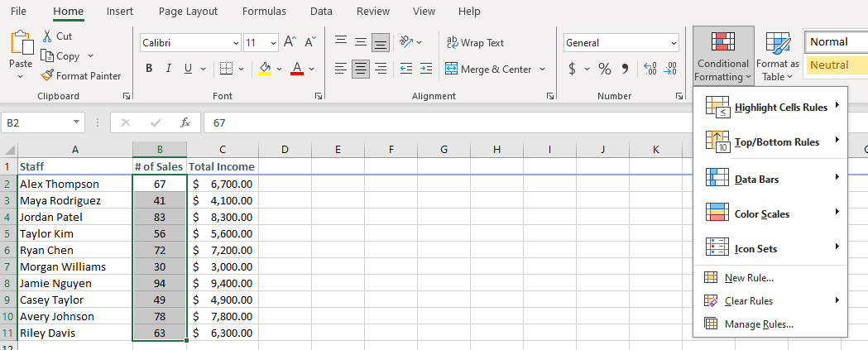Image resolution: width=868 pixels, height=350 pixels.
Task: Apply Percent Style format
Action: coord(605,70)
